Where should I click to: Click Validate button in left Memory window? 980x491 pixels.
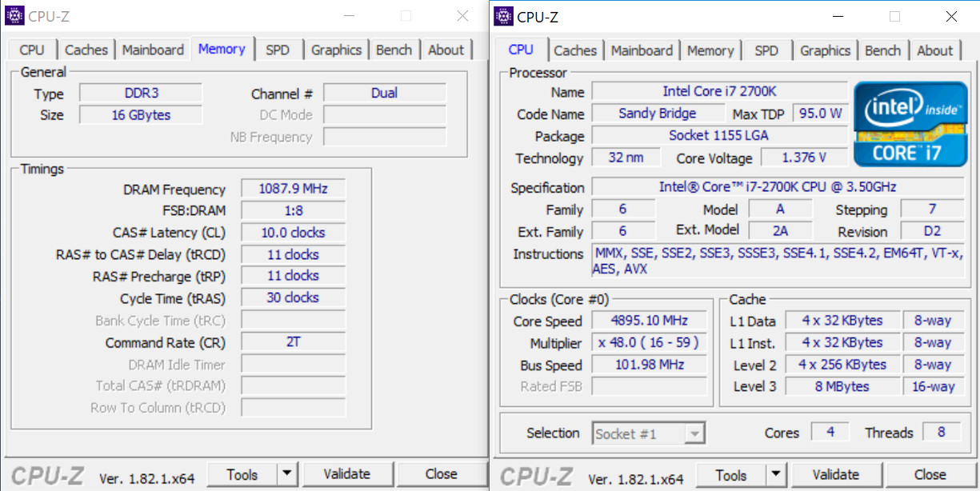tap(347, 474)
